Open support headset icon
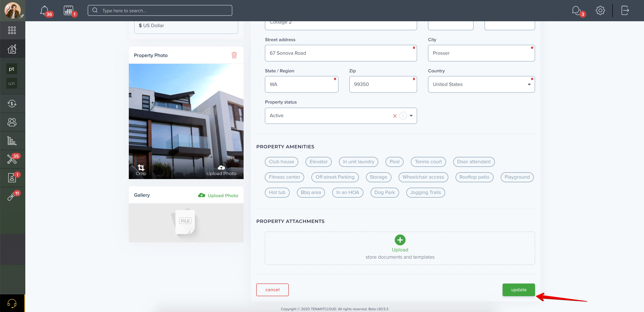Image resolution: width=644 pixels, height=312 pixels. click(x=12, y=303)
